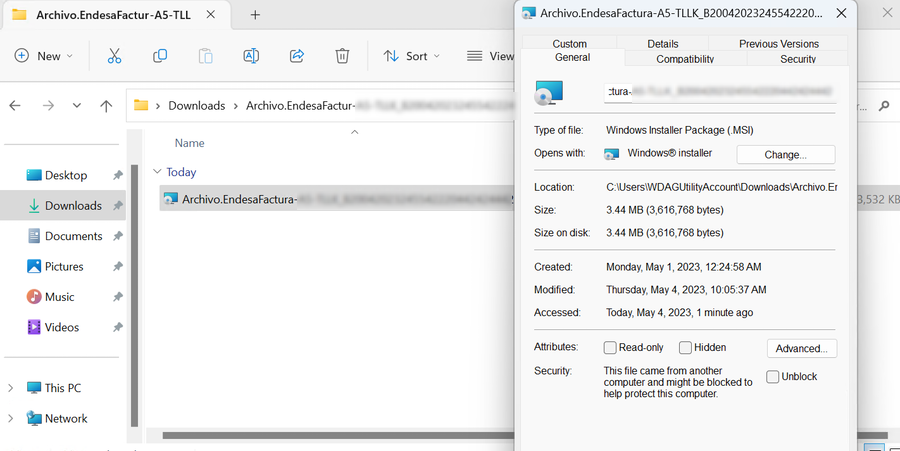Click the Cut scissors icon

114,56
